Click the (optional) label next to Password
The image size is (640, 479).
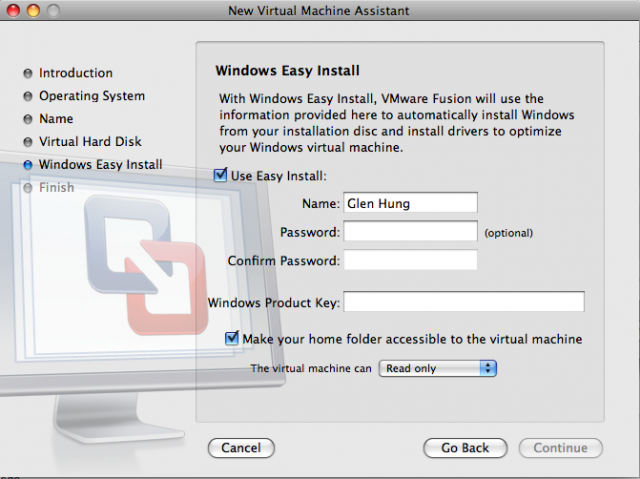tap(509, 233)
